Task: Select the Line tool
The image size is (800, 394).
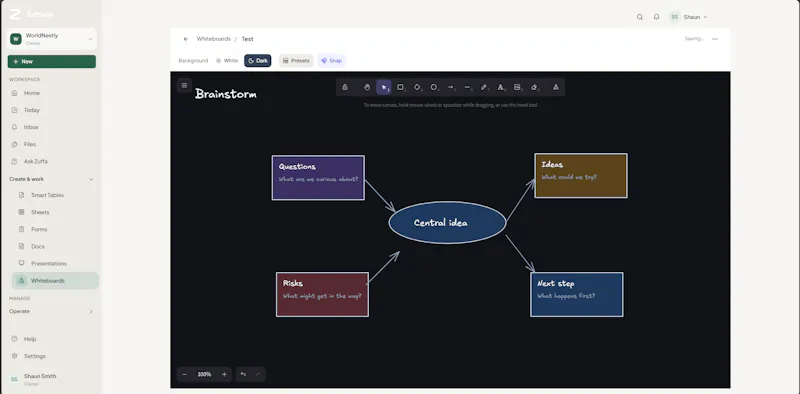Action: (467, 87)
